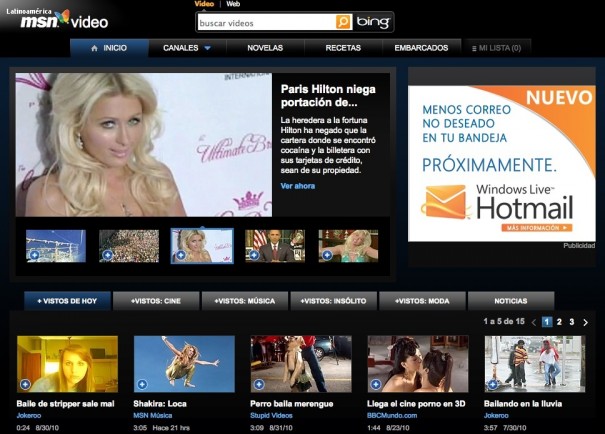This screenshot has width=605, height=434.
Task: Switch search scope to Web
Action: pos(233,4)
